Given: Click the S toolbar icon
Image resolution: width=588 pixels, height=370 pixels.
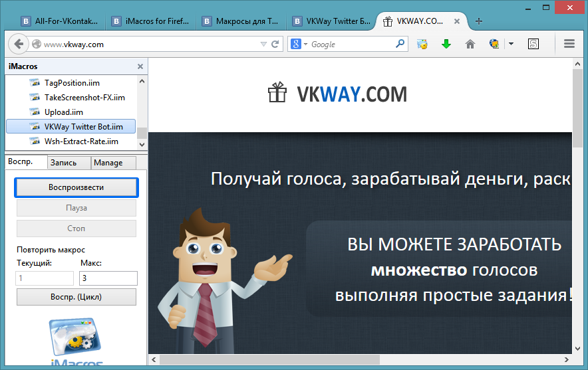Looking at the screenshot, I should pyautogui.click(x=533, y=45).
